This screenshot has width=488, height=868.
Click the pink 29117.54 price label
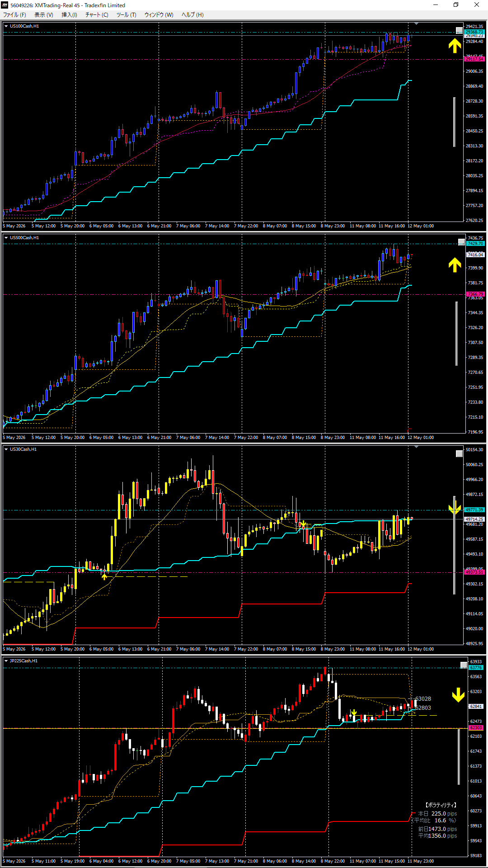[474, 59]
